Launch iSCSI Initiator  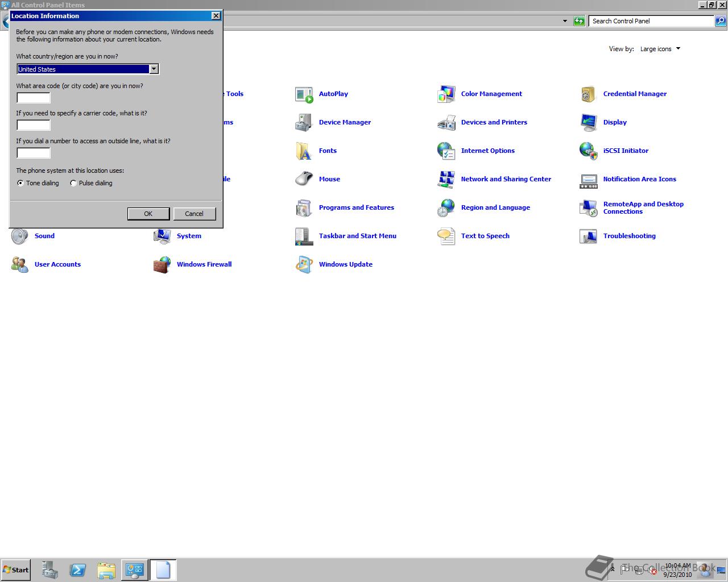point(614,151)
